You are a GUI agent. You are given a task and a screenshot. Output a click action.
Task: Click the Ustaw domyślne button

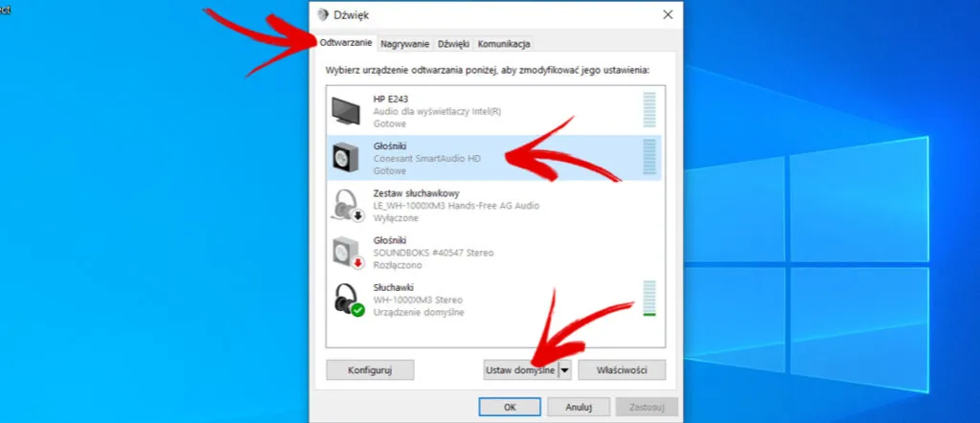pos(520,370)
